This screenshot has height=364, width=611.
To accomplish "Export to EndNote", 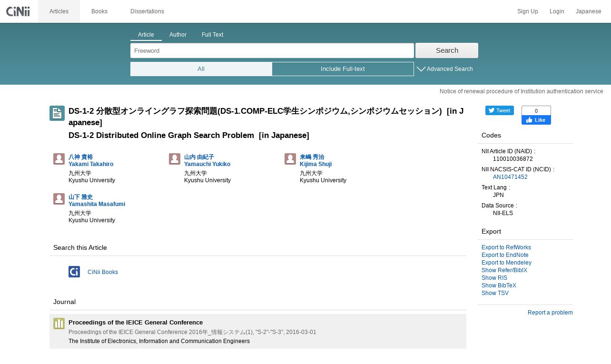I will pyautogui.click(x=505, y=255).
